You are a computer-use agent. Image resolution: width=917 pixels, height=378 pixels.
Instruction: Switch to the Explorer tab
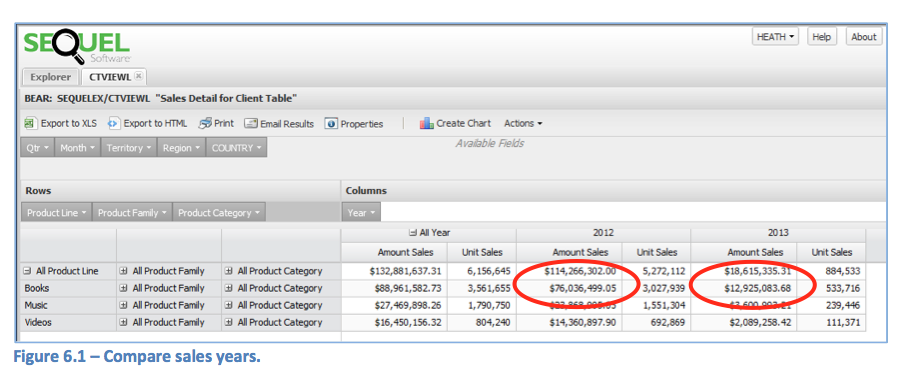coord(50,77)
